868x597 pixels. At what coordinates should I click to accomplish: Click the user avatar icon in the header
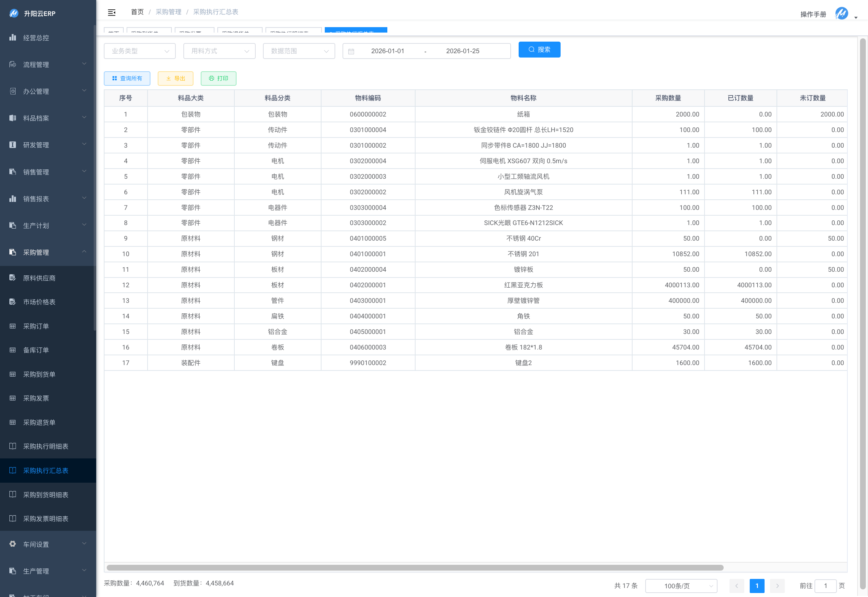pyautogui.click(x=842, y=13)
